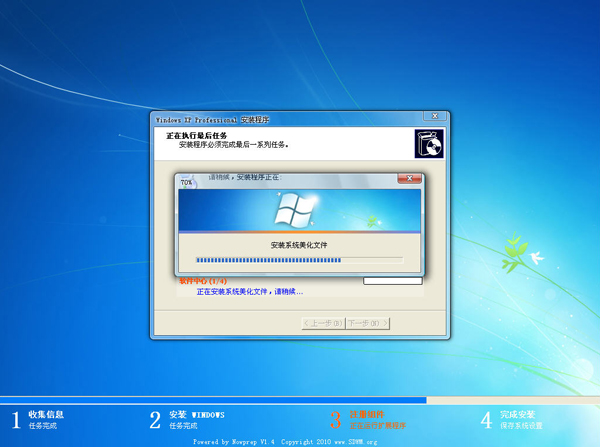
Task: Click the 上一步(B) back button
Action: click(323, 323)
